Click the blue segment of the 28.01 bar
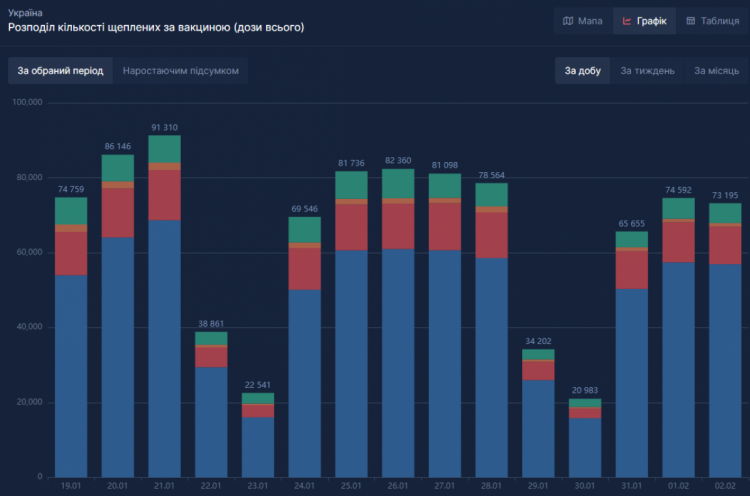Image resolution: width=750 pixels, height=496 pixels. pyautogui.click(x=491, y=367)
